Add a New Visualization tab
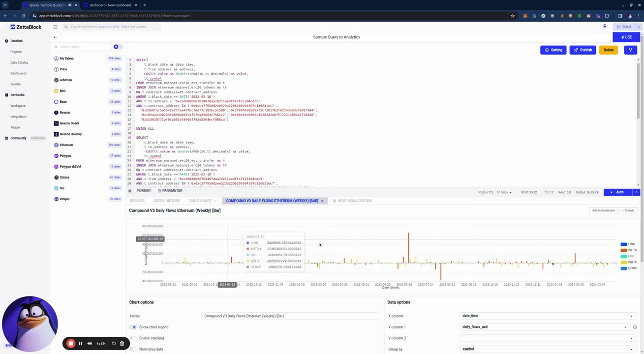The height and width of the screenshot is (354, 644). click(x=352, y=201)
